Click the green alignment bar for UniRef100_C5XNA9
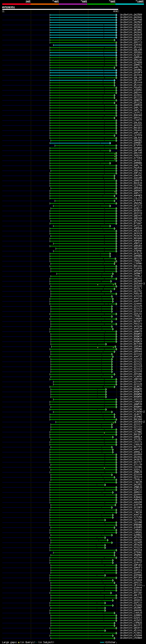Viewport: 146px width, 644px height. [83, 638]
